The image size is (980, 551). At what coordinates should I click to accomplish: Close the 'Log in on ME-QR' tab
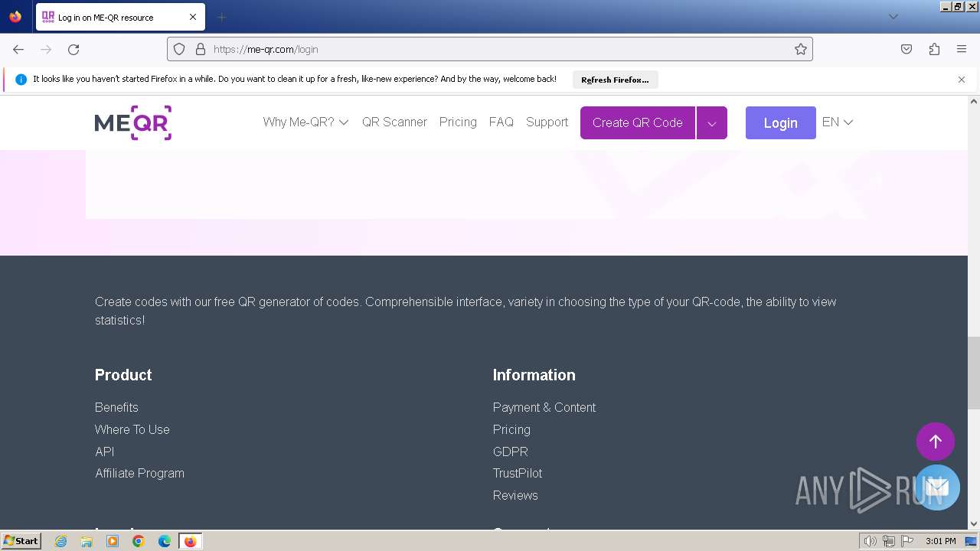193,17
